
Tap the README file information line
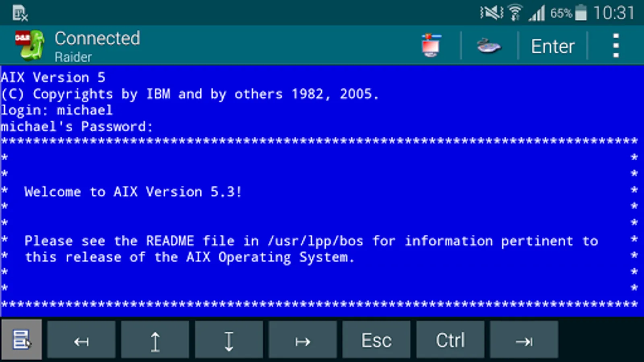(311, 241)
